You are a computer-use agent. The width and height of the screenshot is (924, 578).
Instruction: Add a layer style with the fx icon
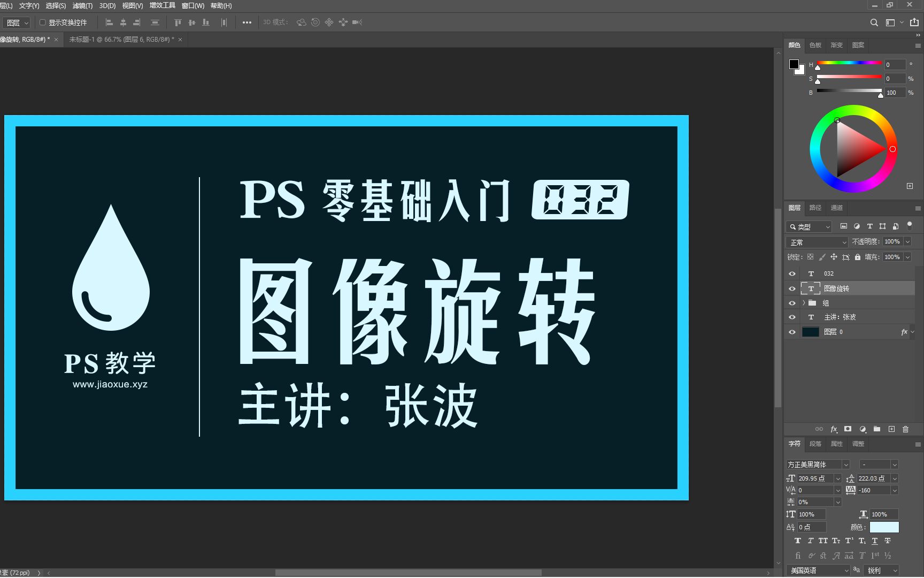834,429
